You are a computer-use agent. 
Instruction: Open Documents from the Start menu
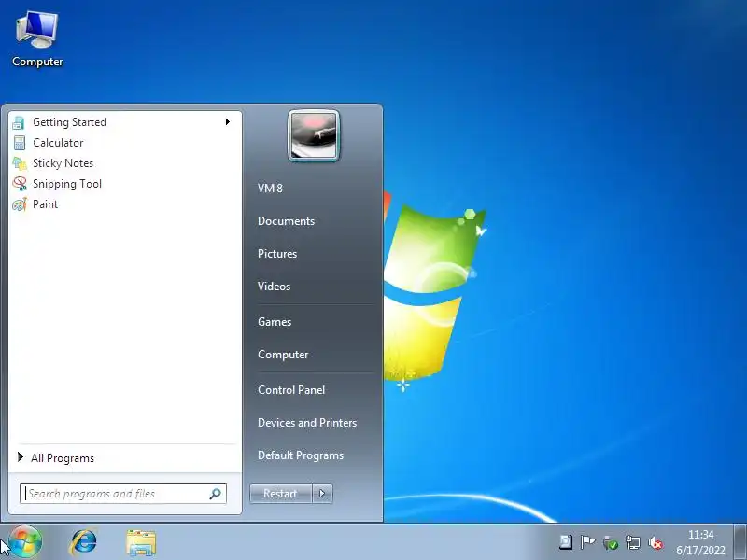(x=286, y=221)
